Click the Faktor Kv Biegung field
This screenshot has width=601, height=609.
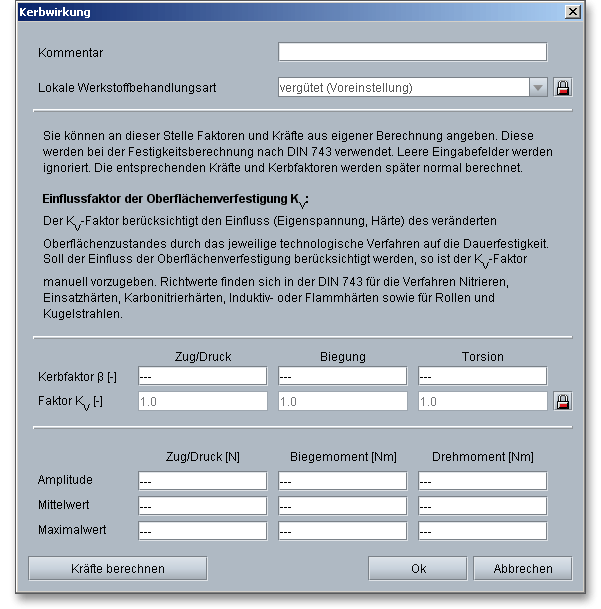pyautogui.click(x=342, y=401)
